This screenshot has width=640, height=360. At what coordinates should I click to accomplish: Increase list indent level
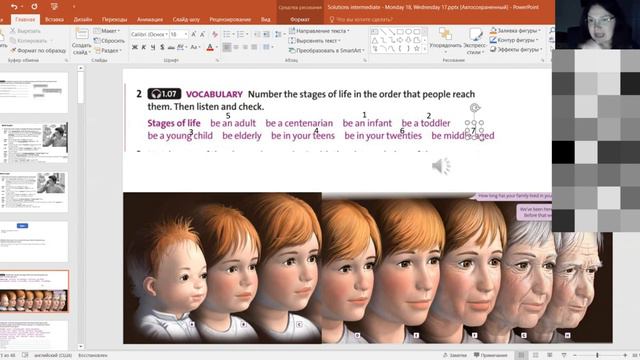pyautogui.click(x=266, y=34)
